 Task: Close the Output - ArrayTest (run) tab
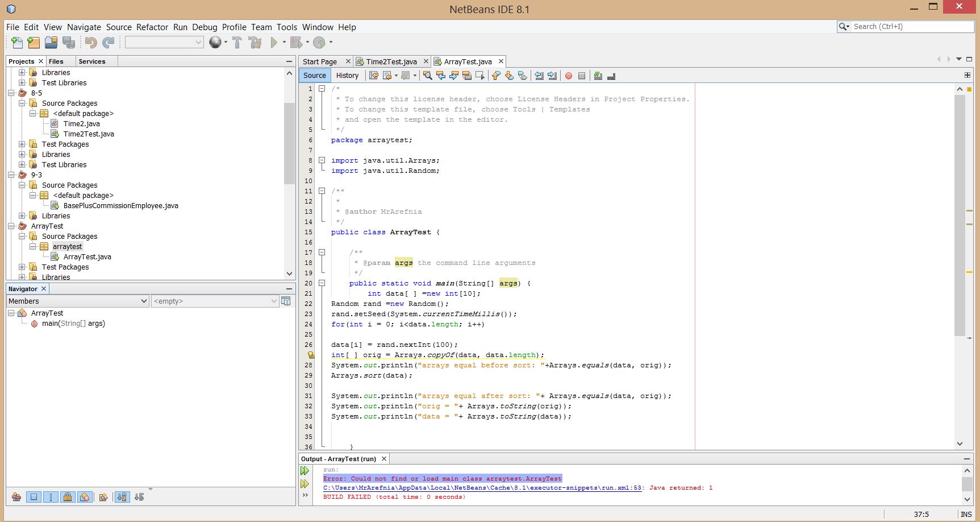pos(384,459)
